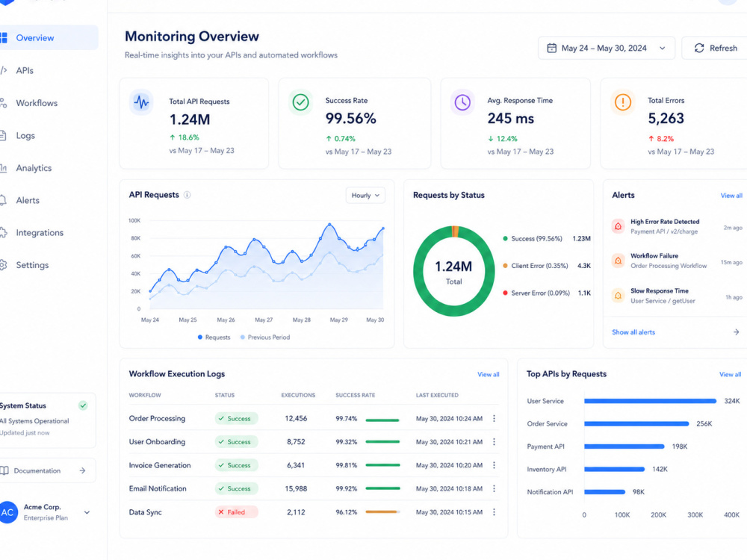Image resolution: width=747 pixels, height=560 pixels.
Task: Click the SUCCESS RATE column header
Action: coord(356,395)
